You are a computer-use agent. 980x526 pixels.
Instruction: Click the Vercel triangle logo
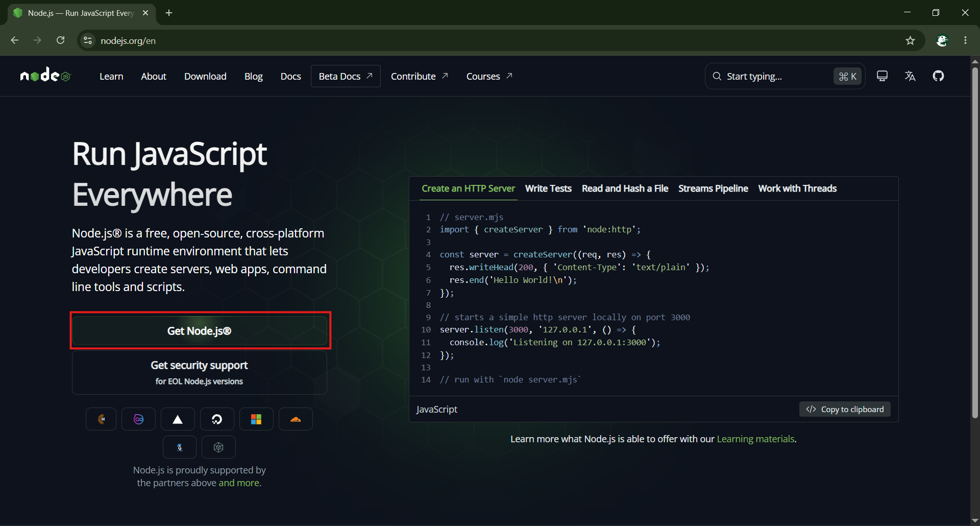click(178, 419)
